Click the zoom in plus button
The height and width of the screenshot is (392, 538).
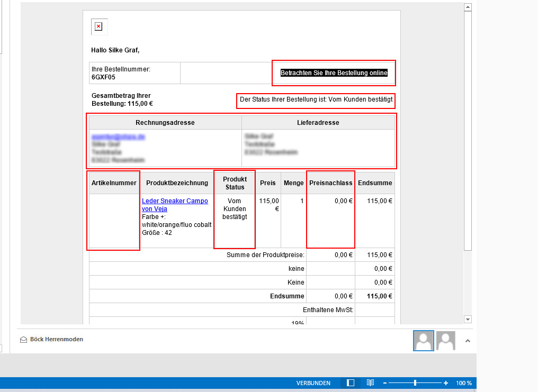tap(446, 383)
